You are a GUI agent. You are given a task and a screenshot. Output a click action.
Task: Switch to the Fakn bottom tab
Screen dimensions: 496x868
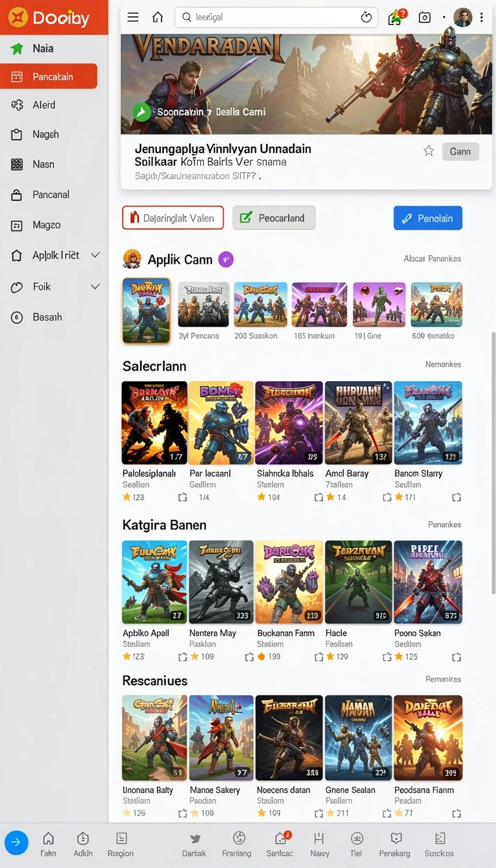click(x=48, y=844)
